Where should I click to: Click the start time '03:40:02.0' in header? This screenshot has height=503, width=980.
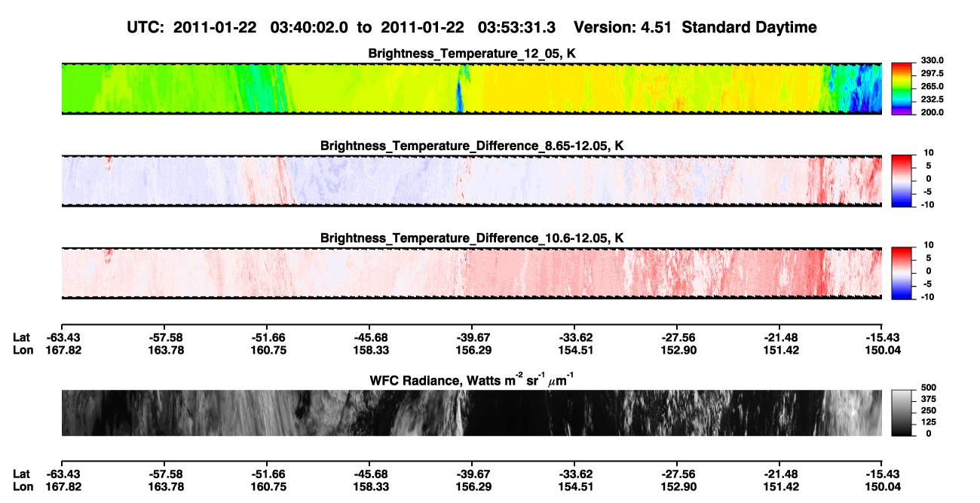311,27
